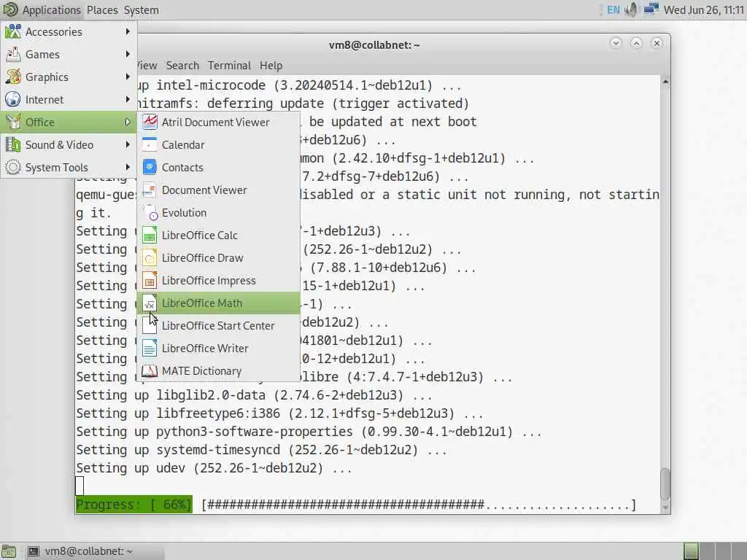The width and height of the screenshot is (747, 560).
Task: Click the Games category icon
Action: 13,54
